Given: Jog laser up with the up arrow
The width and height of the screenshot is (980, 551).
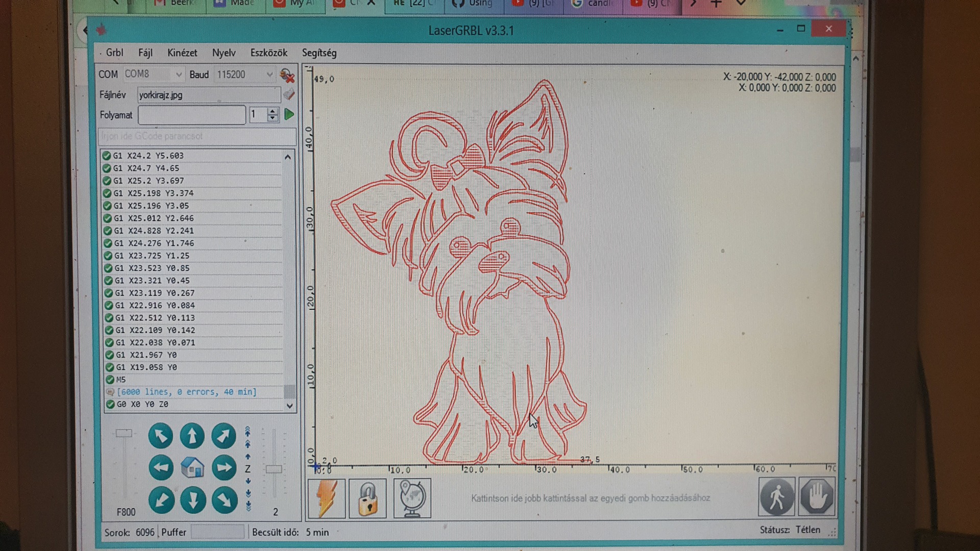Looking at the screenshot, I should point(192,436).
